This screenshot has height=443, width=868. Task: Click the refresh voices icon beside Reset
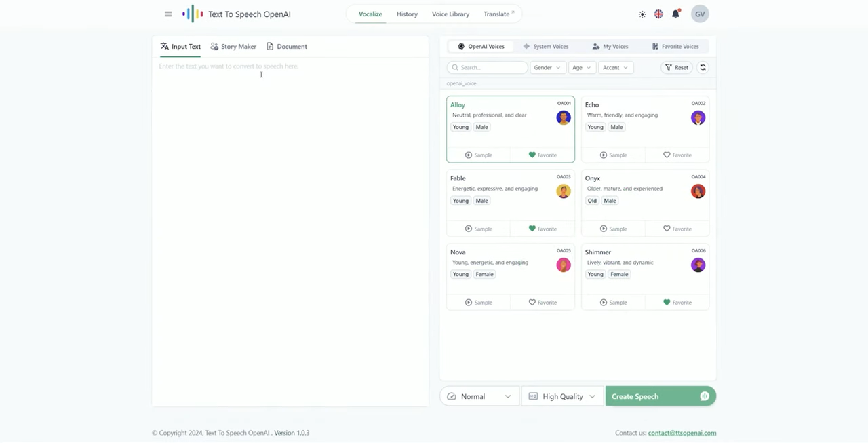pos(703,67)
